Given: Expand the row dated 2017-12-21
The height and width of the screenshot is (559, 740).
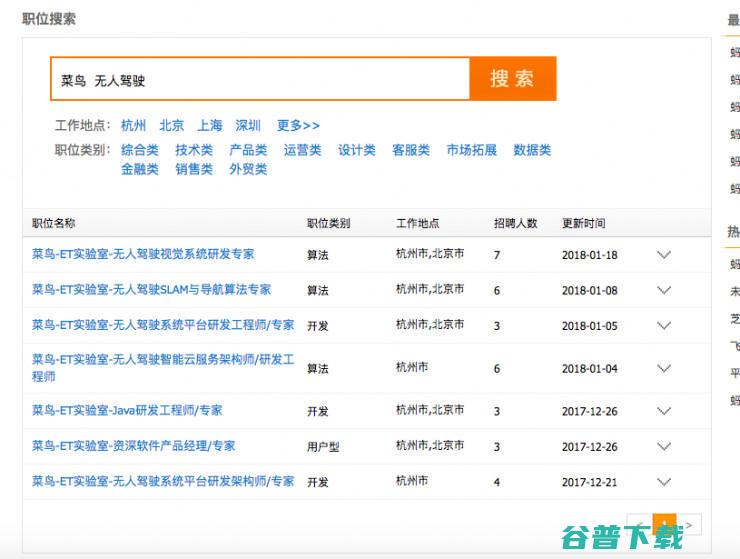Looking at the screenshot, I should 664,482.
